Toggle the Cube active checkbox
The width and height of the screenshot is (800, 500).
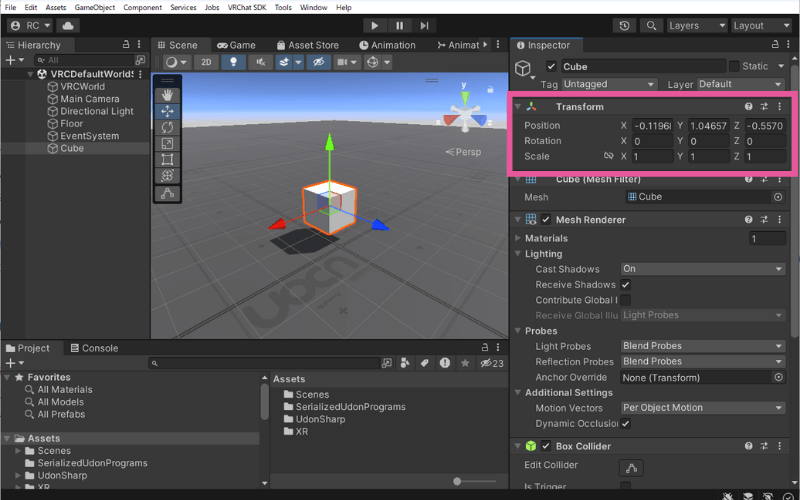pos(551,66)
